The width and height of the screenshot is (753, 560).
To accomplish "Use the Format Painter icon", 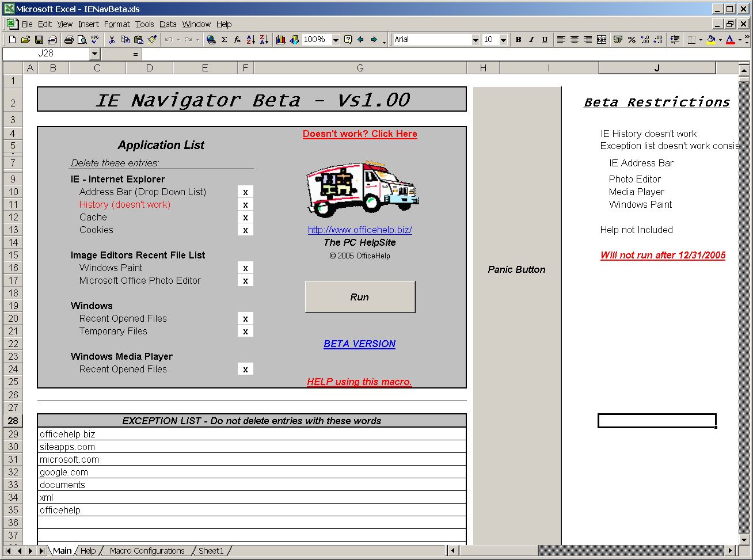I will pos(151,39).
